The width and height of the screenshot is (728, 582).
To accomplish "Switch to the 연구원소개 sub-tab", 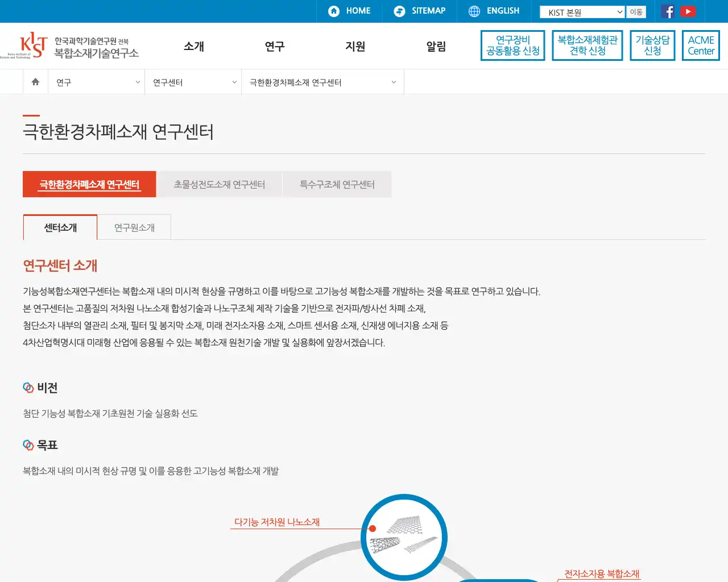I will (x=134, y=227).
